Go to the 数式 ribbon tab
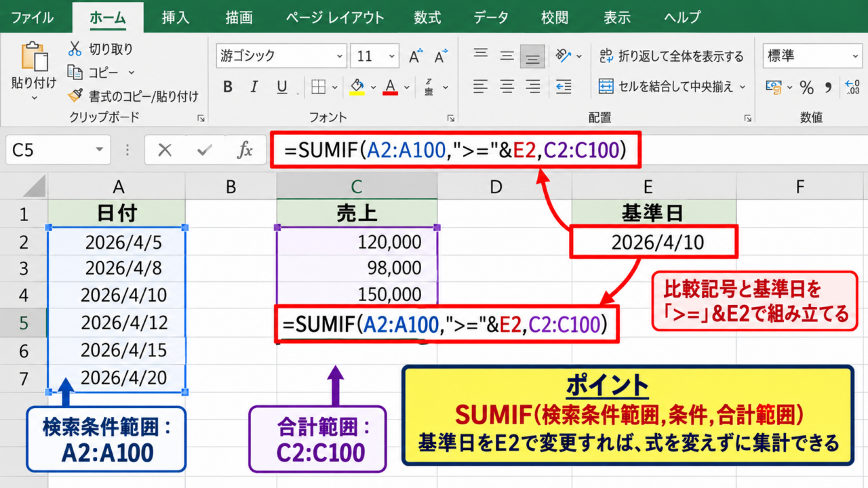Viewport: 868px width, 488px height. 427,16
